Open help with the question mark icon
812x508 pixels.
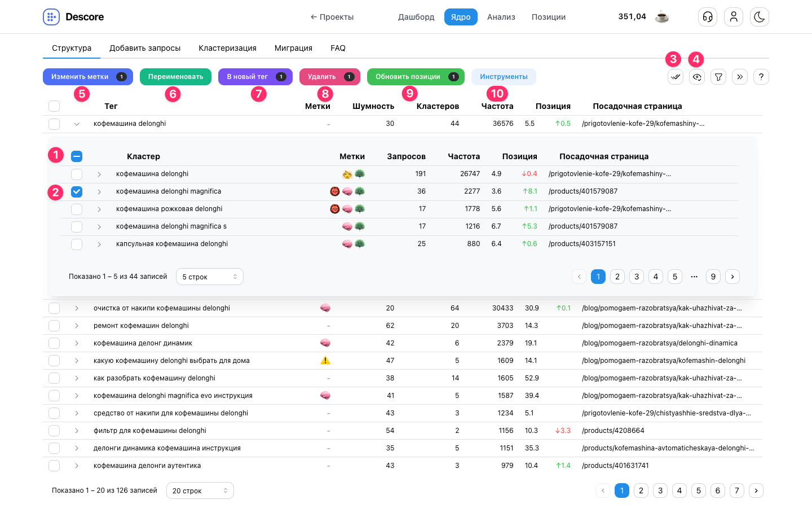(x=761, y=77)
